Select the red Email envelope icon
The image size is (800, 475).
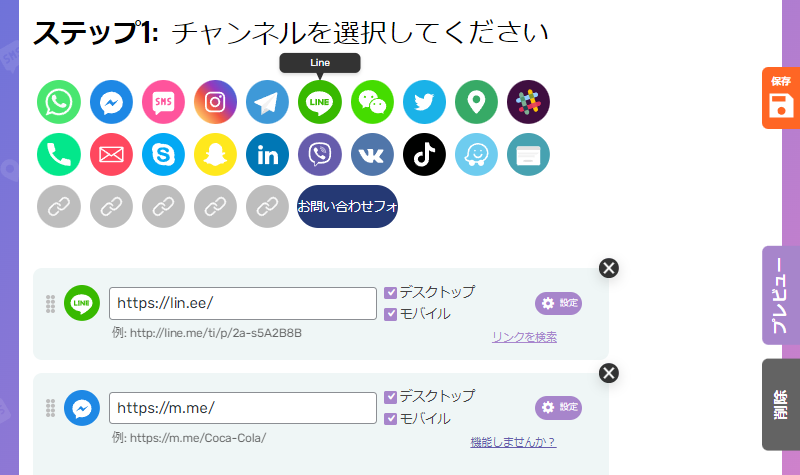coord(111,155)
